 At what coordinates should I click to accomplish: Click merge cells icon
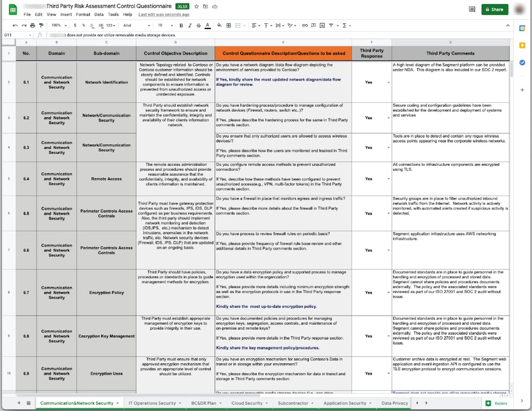tap(237, 26)
